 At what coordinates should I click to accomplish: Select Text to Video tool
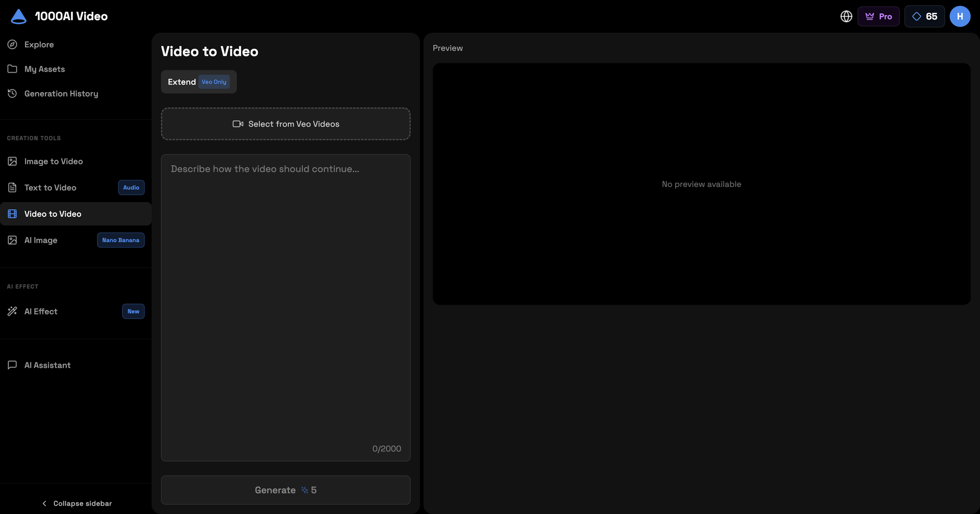tap(75, 188)
